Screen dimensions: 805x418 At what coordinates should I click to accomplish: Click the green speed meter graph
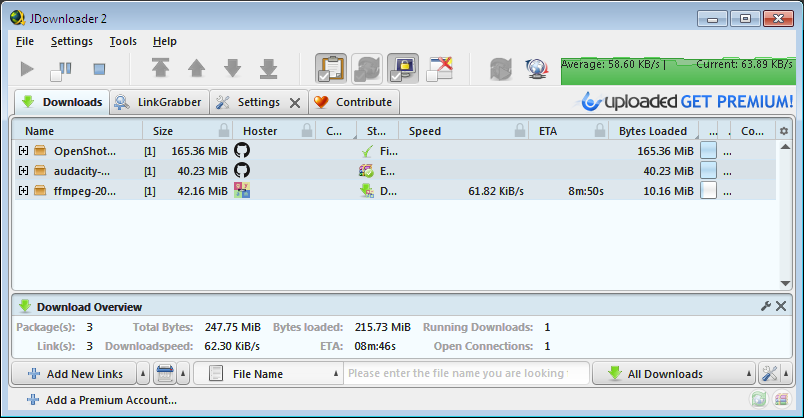coord(678,71)
